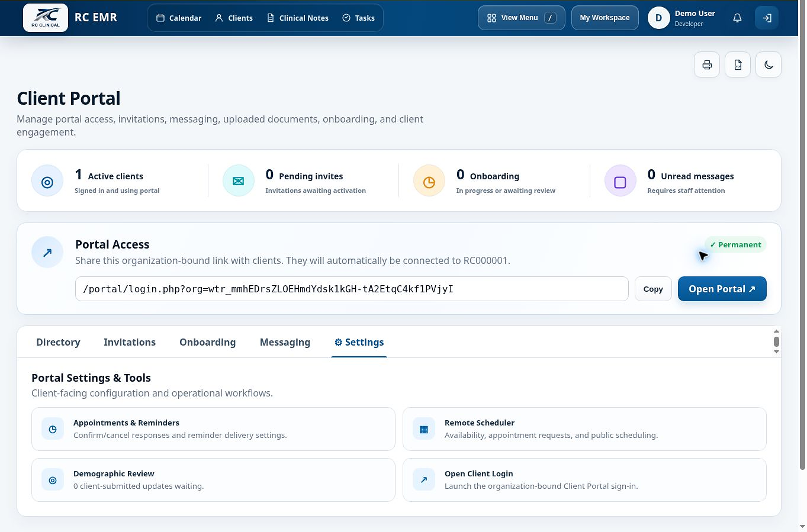Click the Permanent status badge
The image size is (807, 532).
click(735, 244)
